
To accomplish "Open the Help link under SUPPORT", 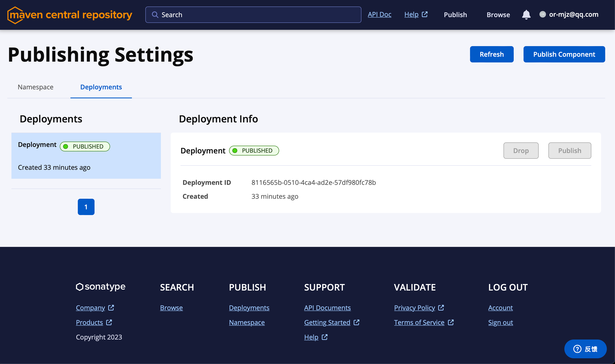I will click(311, 337).
